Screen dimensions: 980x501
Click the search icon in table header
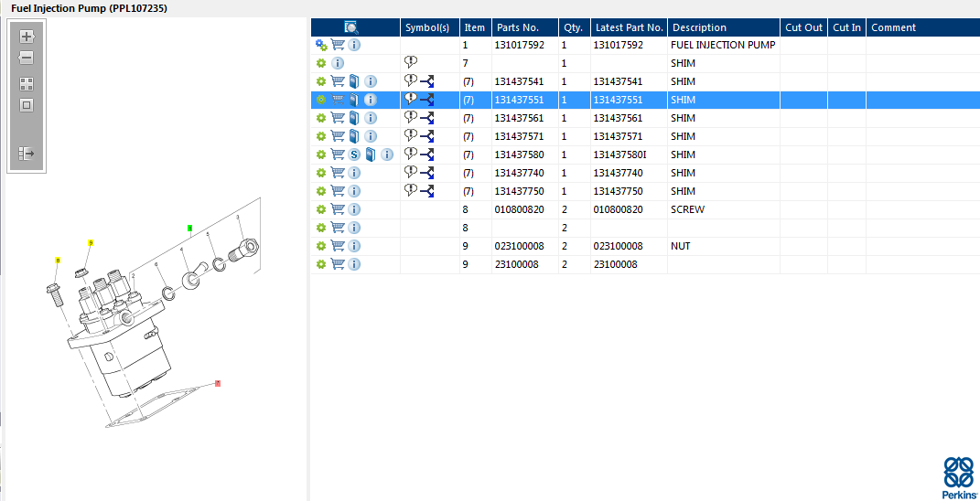click(x=351, y=27)
